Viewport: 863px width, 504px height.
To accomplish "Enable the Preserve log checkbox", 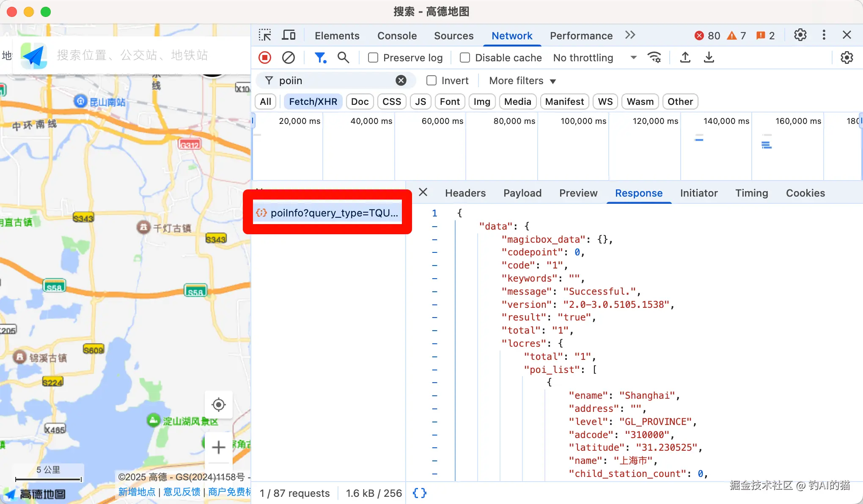I will coord(373,58).
